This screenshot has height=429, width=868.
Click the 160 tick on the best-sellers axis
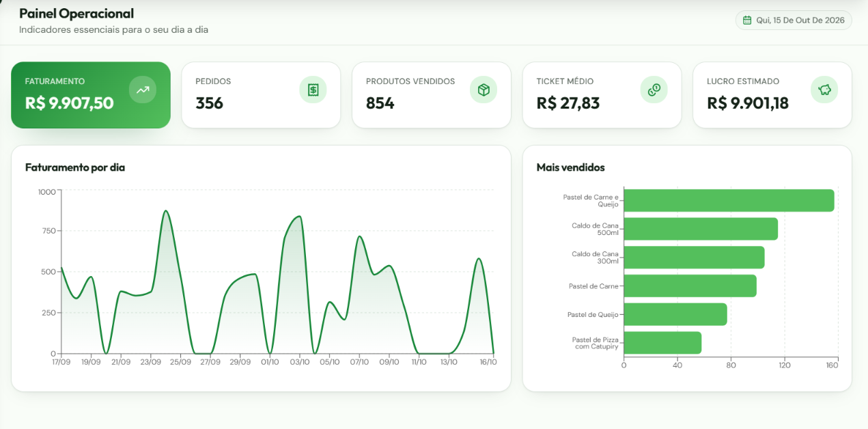(832, 365)
